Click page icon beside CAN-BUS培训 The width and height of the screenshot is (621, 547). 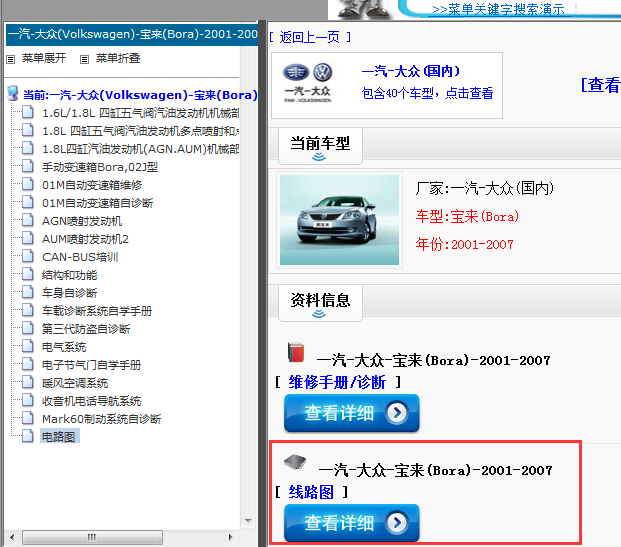tap(28, 256)
